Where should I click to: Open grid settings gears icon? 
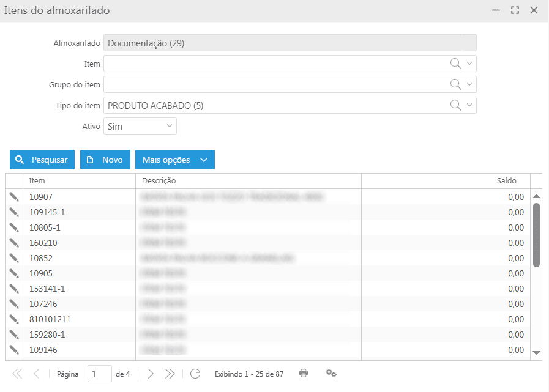tap(331, 373)
